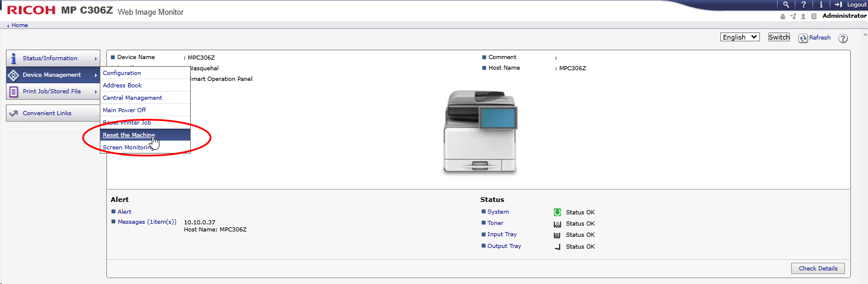The height and width of the screenshot is (284, 868).
Task: Click the 10.10.0.37 message text
Action: 200,223
